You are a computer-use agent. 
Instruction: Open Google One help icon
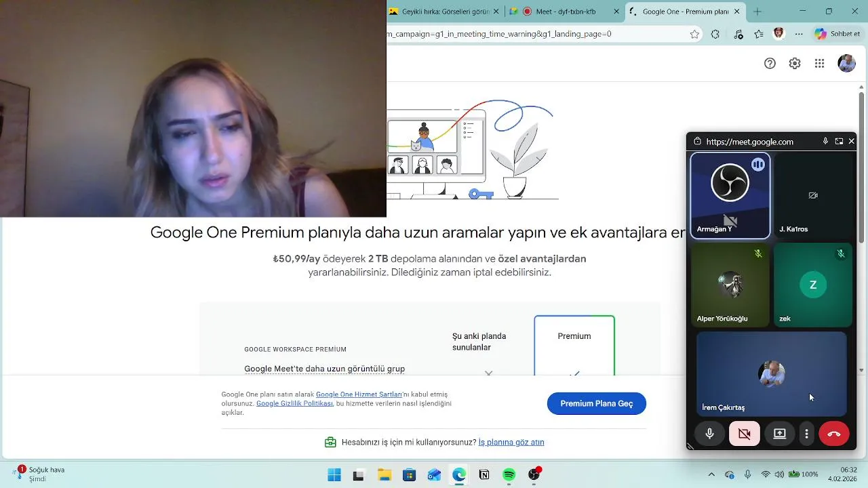point(770,64)
